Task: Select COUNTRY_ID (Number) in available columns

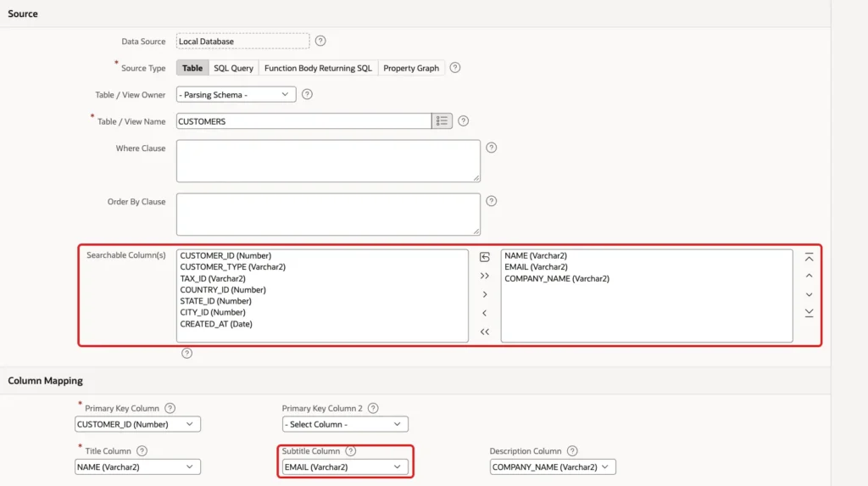Action: pos(223,289)
